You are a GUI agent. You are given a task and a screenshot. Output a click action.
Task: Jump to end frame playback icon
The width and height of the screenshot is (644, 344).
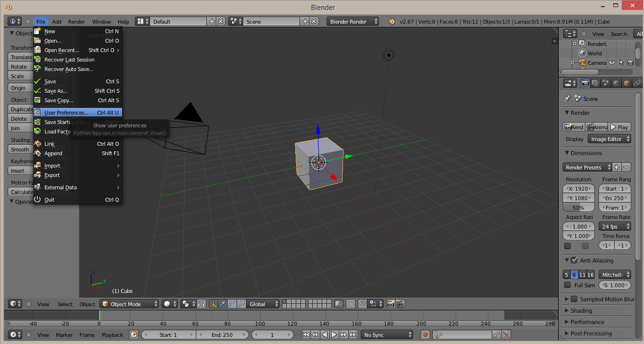point(353,335)
